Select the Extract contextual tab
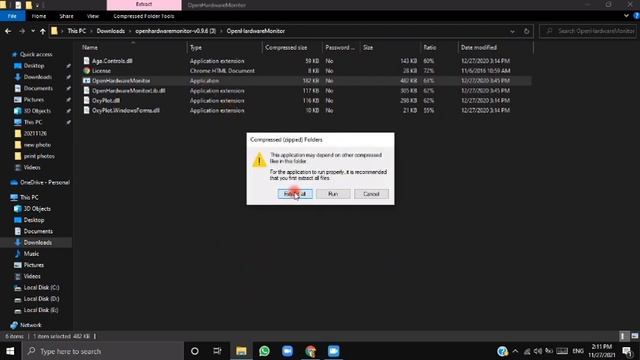The width and height of the screenshot is (640, 360). [x=144, y=4]
